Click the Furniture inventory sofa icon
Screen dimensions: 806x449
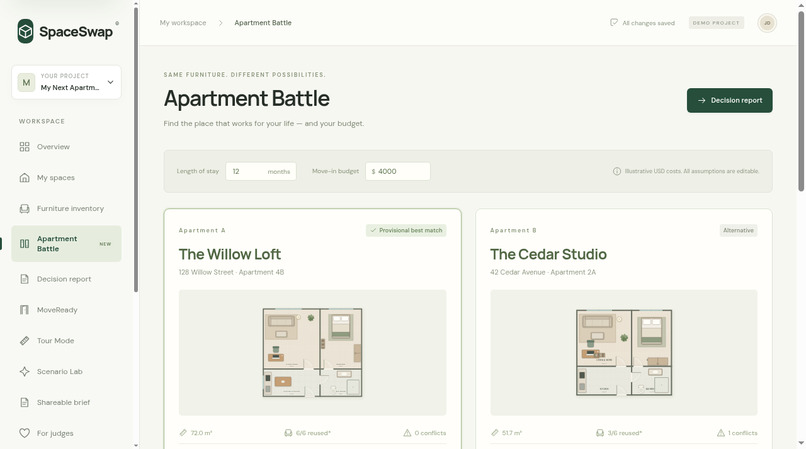tap(24, 208)
